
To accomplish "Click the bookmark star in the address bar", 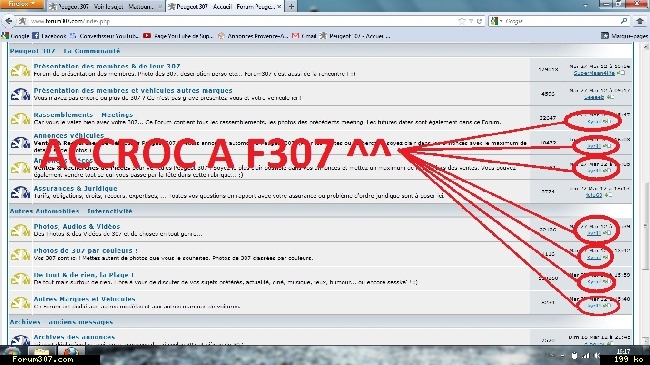I will coord(462,21).
